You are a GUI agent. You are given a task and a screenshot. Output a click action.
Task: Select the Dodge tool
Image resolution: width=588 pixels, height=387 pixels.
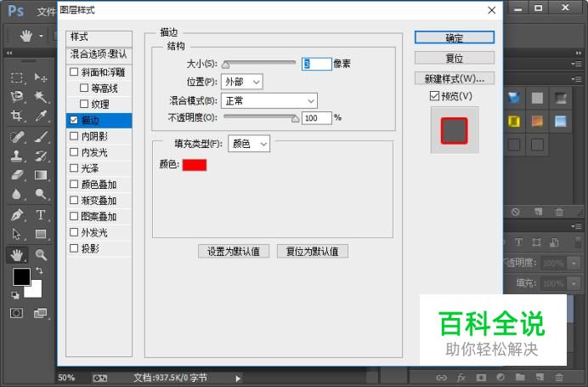click(x=41, y=194)
